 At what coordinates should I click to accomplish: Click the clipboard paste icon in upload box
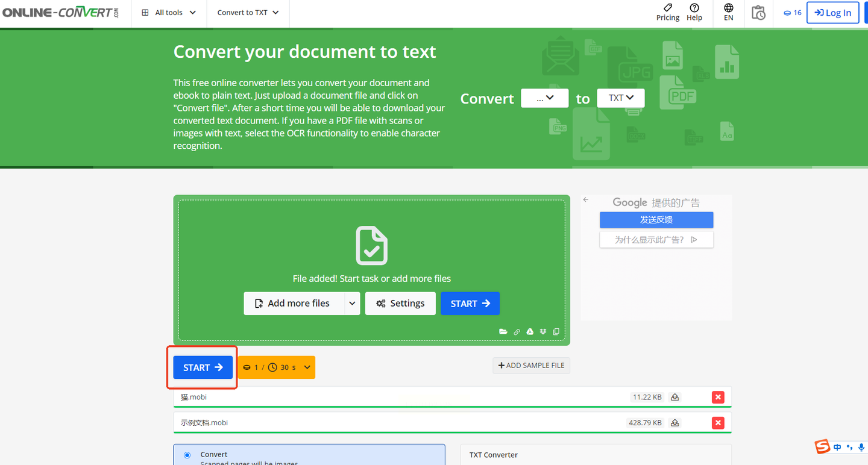pos(556,331)
